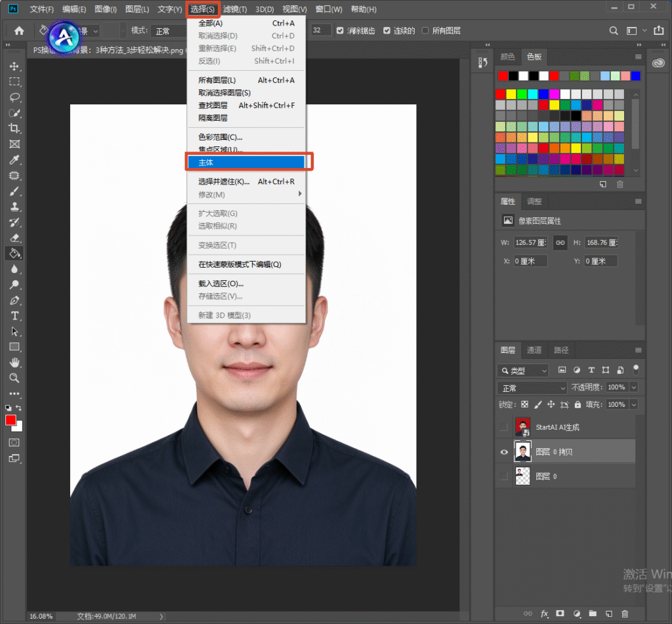Select the Brush tool
Viewport: 672px width, 624px height.
coord(14,191)
